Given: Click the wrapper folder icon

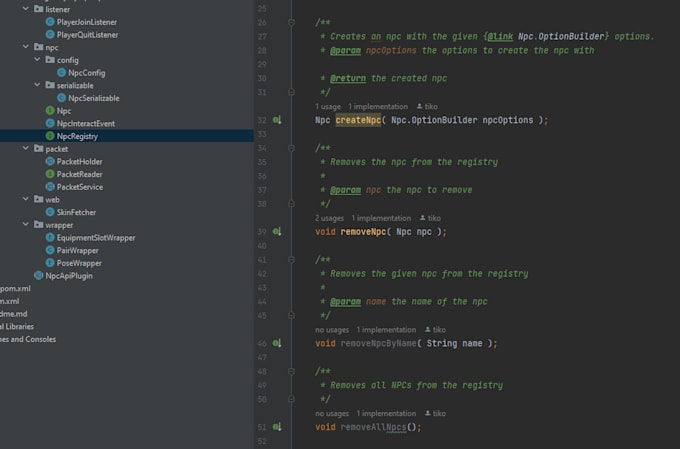Looking at the screenshot, I should pyautogui.click(x=39, y=225).
